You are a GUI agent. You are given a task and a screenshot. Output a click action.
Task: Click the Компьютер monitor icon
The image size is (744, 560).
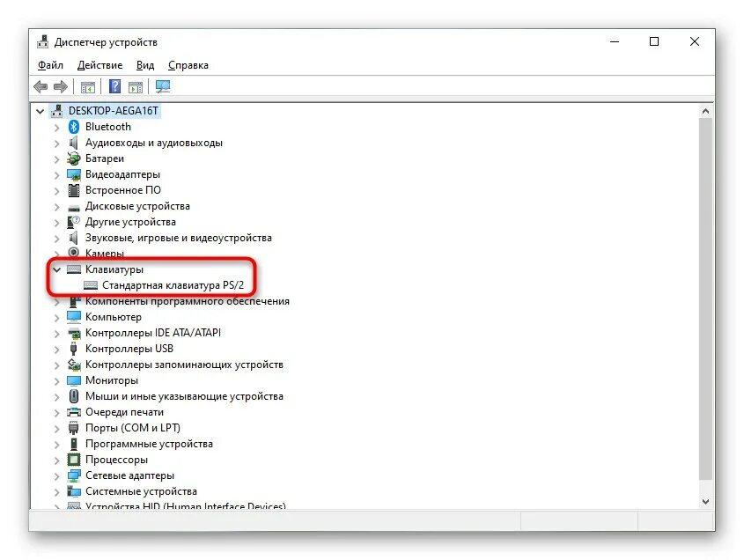click(x=74, y=317)
